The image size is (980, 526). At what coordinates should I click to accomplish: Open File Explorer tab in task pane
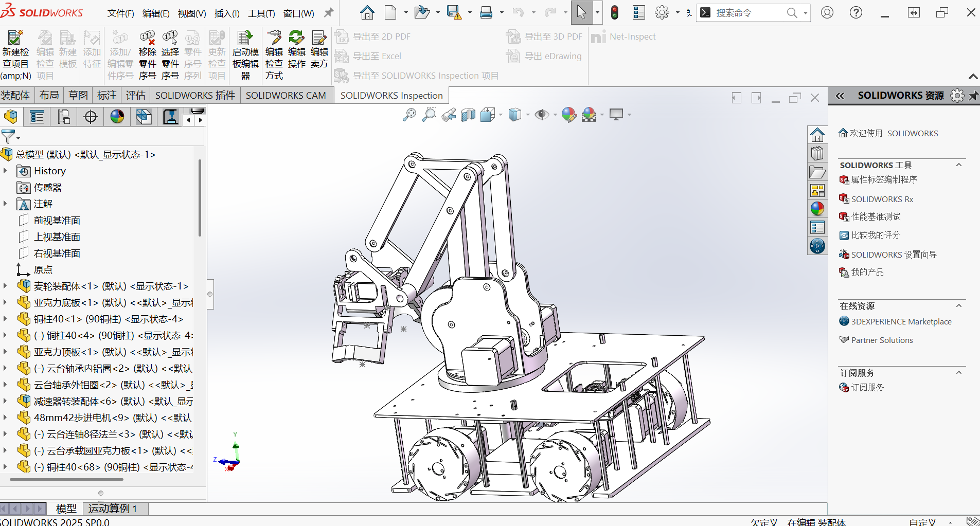coord(817,172)
